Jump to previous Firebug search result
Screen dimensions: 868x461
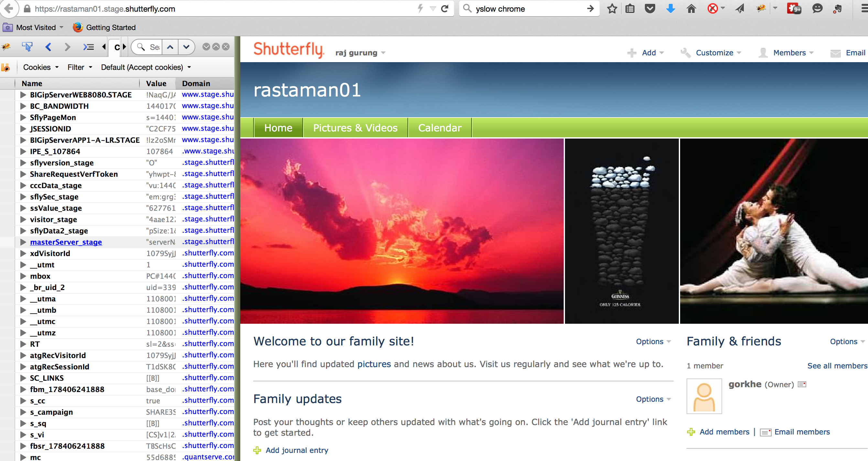170,47
